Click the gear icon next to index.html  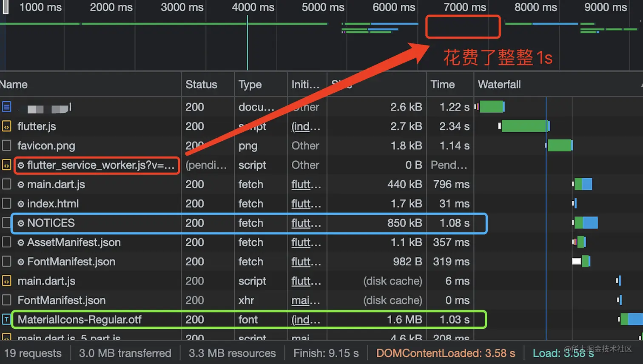point(21,204)
